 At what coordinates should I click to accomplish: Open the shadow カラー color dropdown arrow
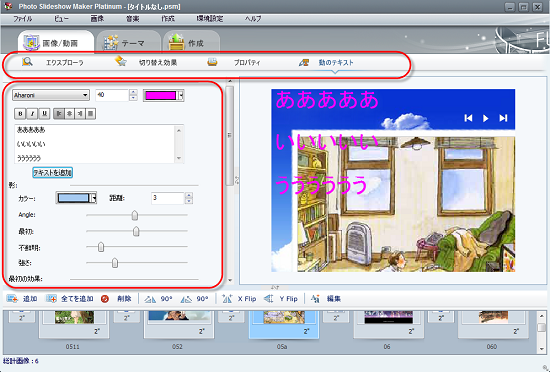click(94, 198)
